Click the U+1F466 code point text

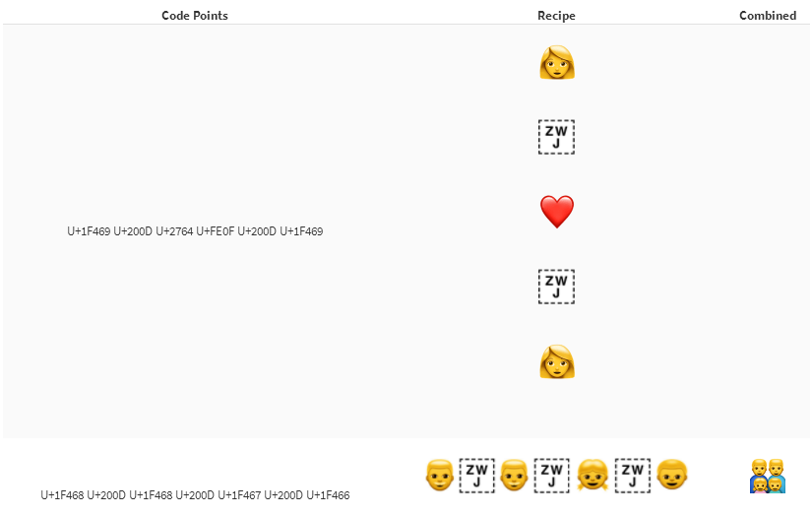point(328,495)
